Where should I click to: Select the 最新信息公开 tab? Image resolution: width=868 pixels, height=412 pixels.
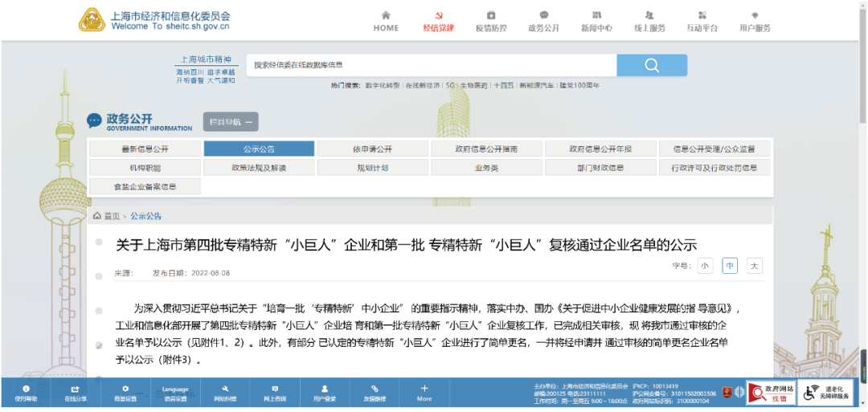pyautogui.click(x=145, y=149)
